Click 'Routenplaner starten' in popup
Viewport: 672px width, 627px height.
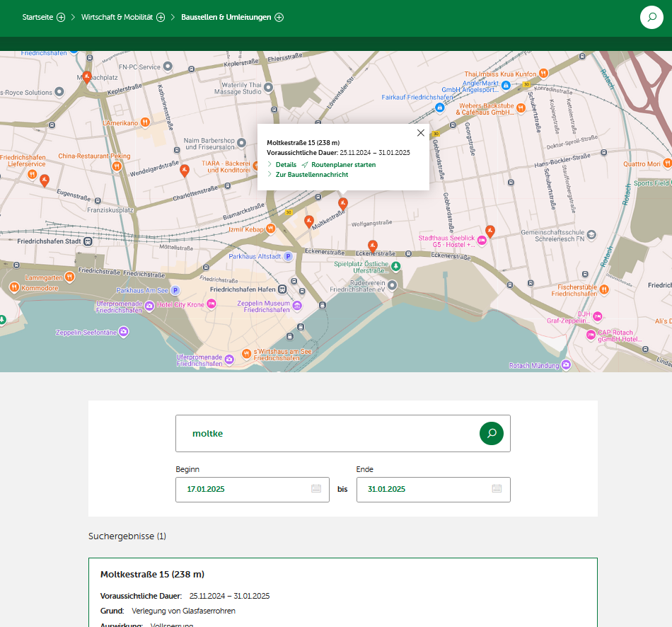click(343, 164)
